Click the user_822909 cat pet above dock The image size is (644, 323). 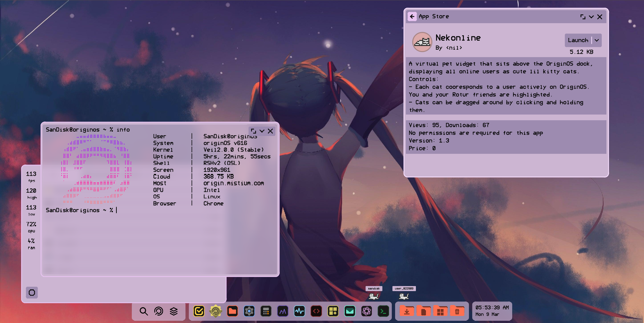tap(404, 296)
